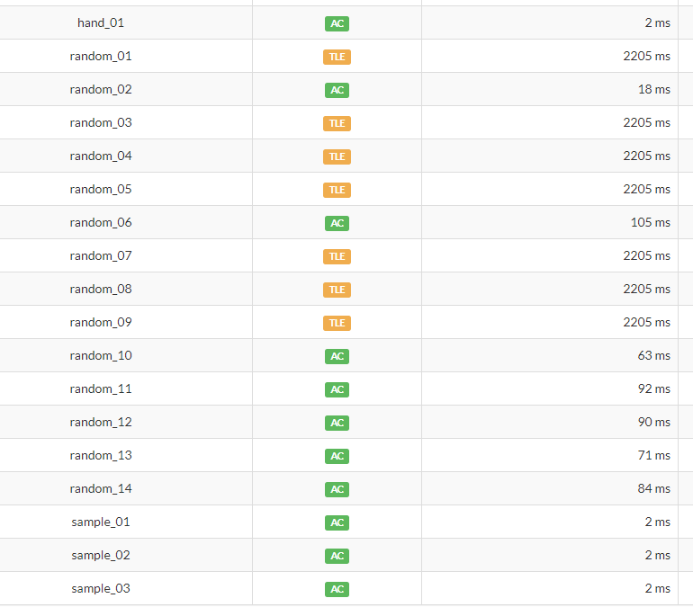Click the 2205 ms time for random_05

tap(646, 190)
